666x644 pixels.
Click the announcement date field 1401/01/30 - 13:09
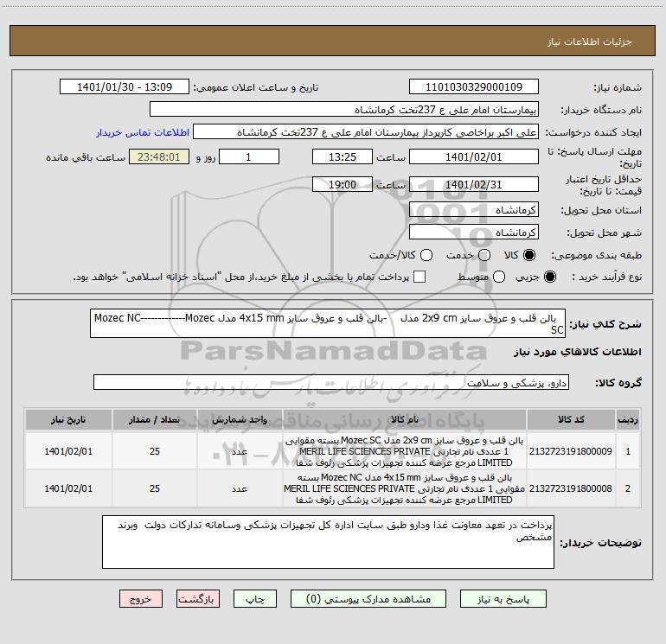pyautogui.click(x=125, y=86)
